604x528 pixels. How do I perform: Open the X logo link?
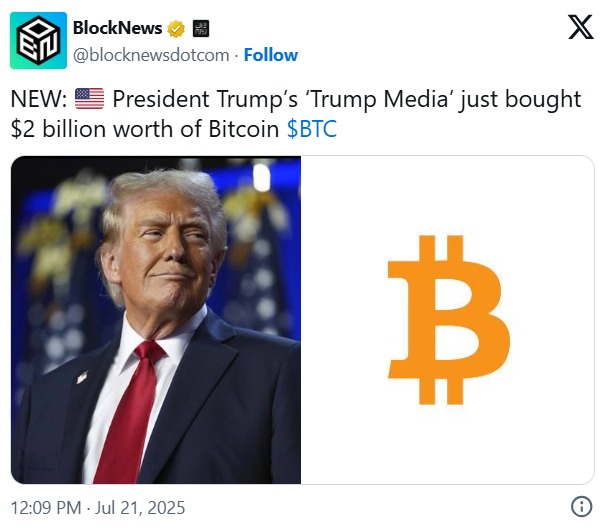click(x=581, y=27)
